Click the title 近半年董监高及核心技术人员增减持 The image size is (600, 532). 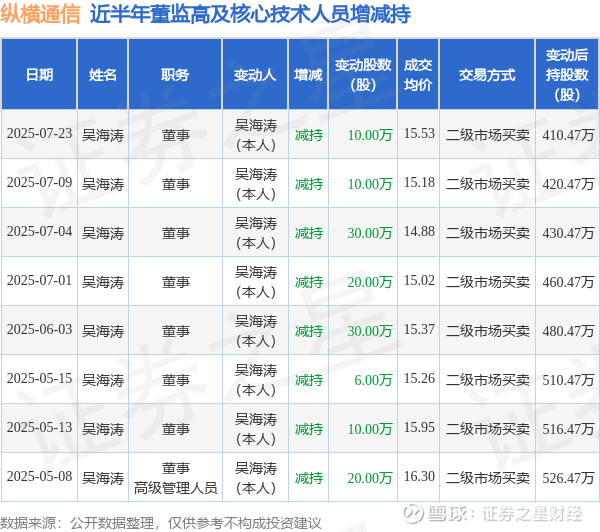coord(250,14)
